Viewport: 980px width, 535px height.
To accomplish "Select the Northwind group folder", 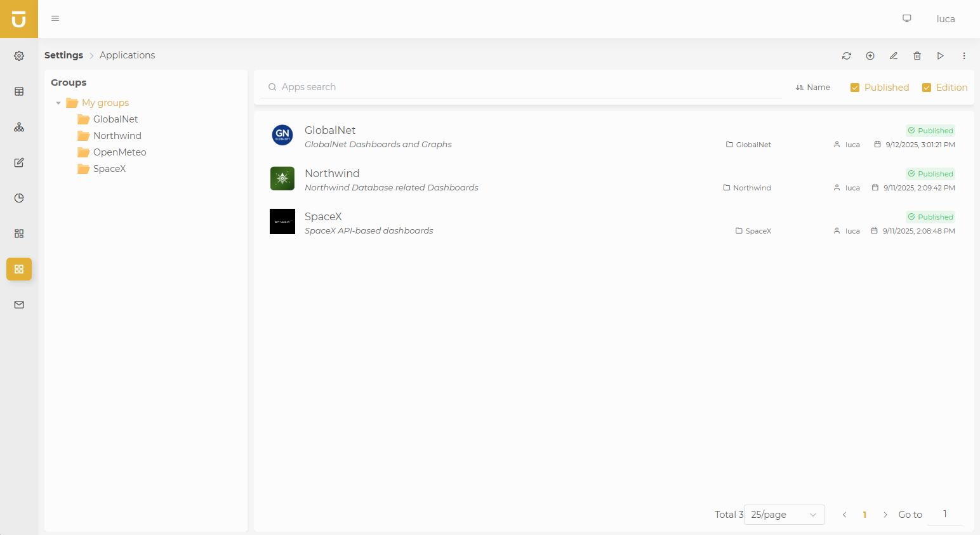I will [x=117, y=136].
